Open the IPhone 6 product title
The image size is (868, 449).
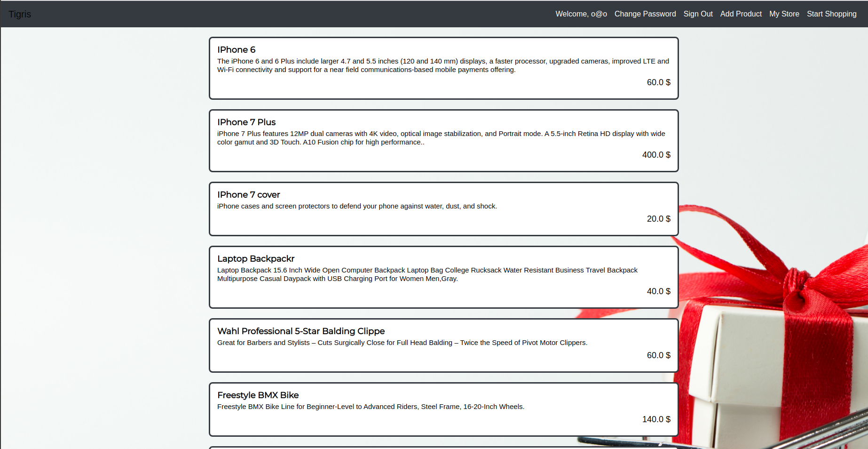coord(237,50)
